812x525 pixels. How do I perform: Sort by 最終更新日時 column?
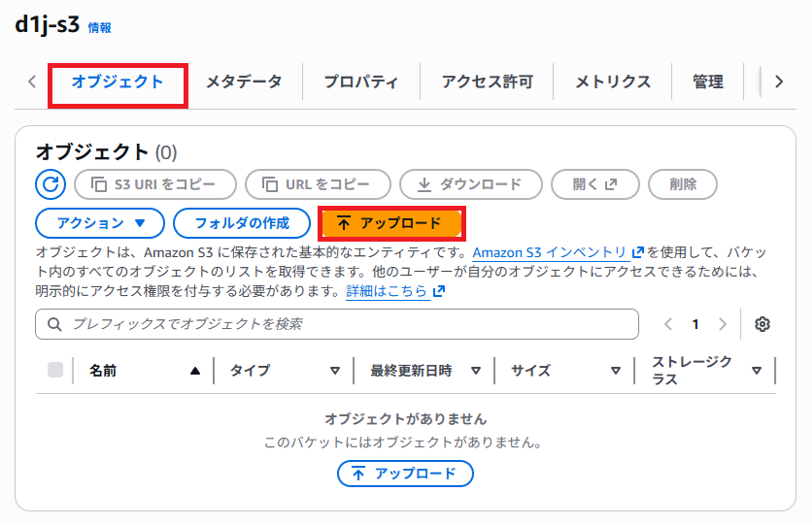coord(476,371)
